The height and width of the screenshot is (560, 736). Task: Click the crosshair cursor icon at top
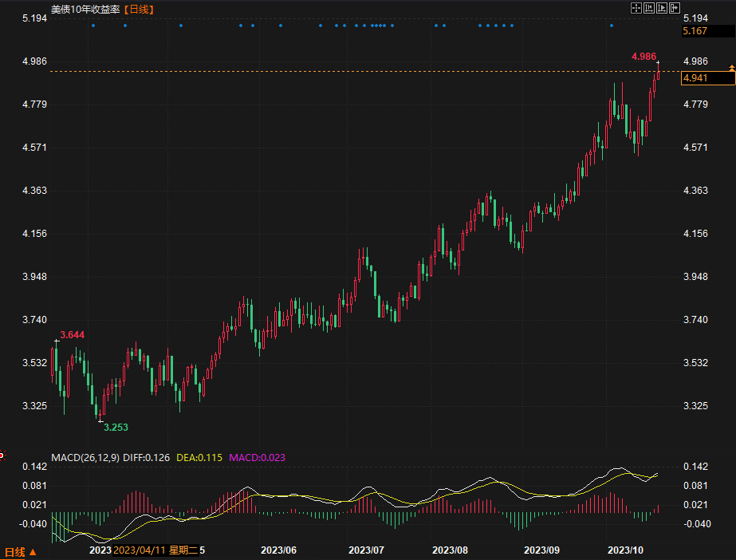(x=636, y=8)
